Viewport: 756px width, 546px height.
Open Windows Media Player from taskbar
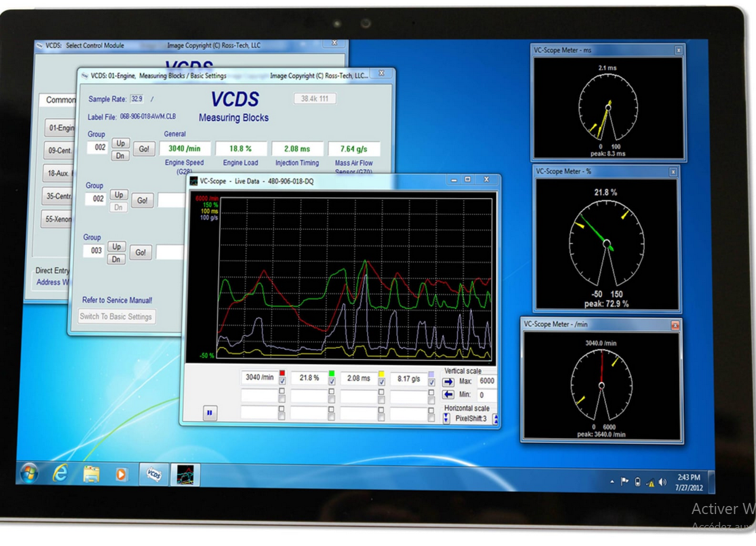122,475
